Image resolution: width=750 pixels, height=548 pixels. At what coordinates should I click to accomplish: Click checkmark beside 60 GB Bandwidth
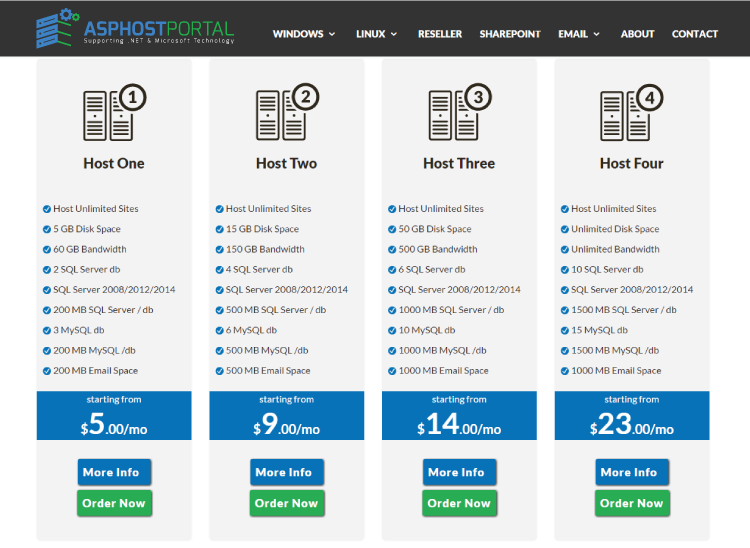(x=47, y=250)
